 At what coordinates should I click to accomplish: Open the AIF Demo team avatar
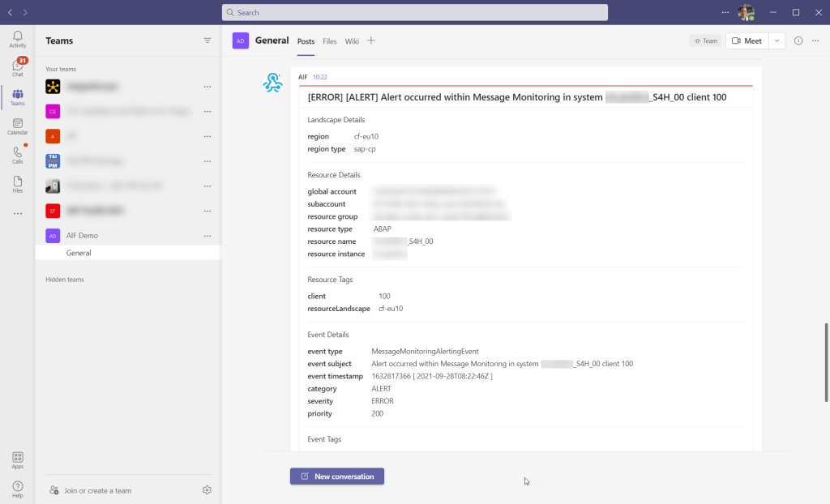click(x=53, y=236)
